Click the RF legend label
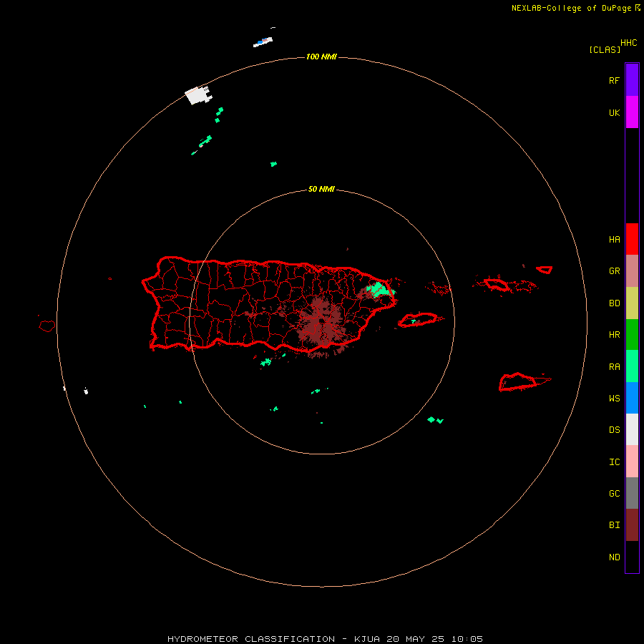 [614, 80]
